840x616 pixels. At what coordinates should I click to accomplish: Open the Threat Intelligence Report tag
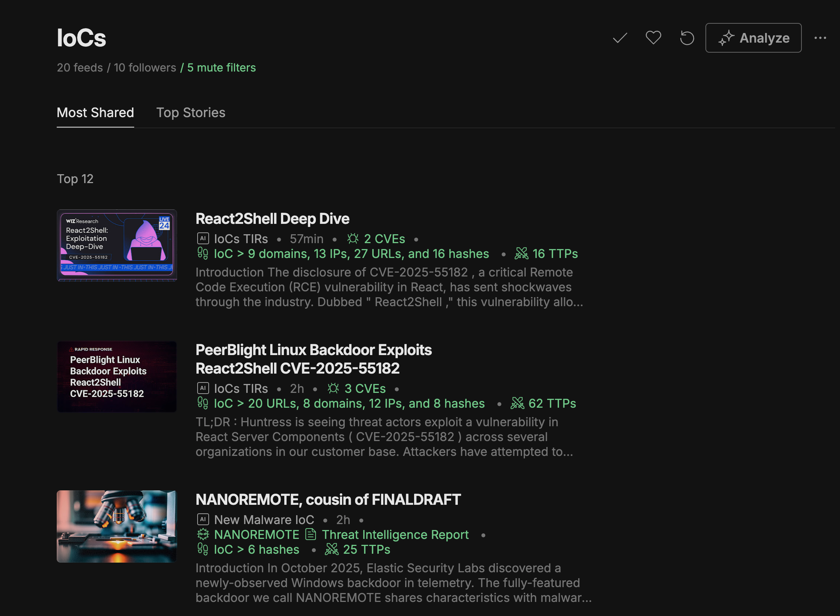(394, 534)
